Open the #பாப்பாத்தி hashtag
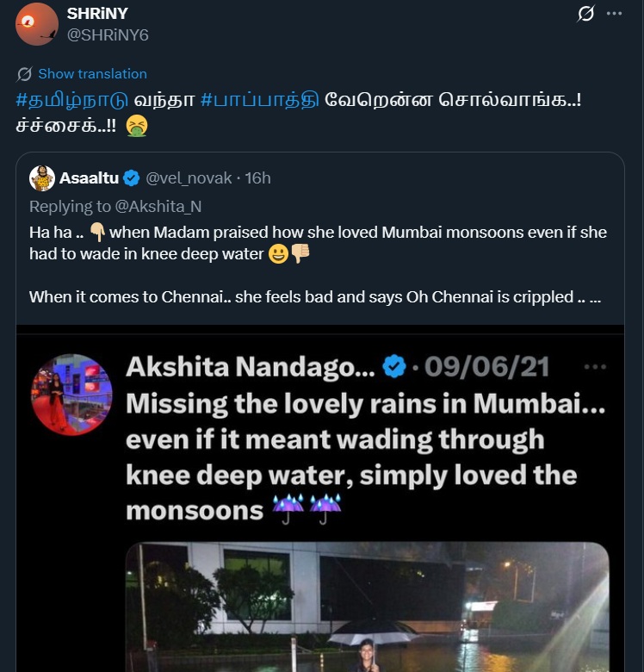 coord(259,99)
